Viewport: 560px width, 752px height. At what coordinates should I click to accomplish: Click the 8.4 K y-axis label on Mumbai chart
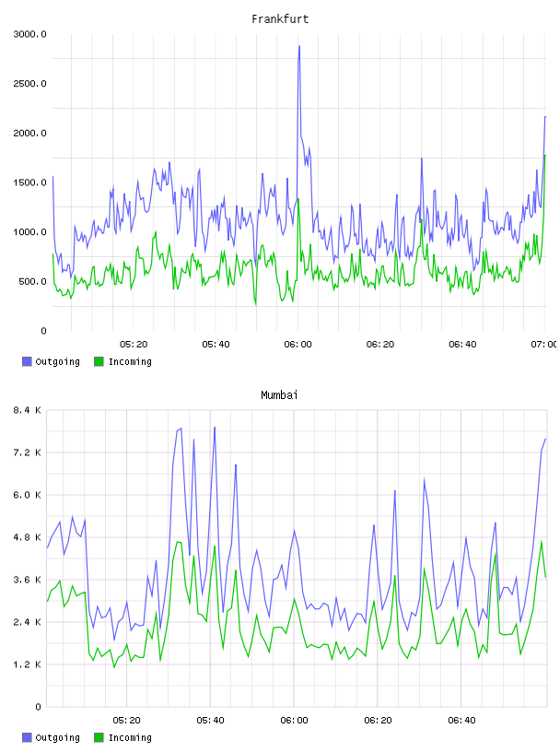27,410
